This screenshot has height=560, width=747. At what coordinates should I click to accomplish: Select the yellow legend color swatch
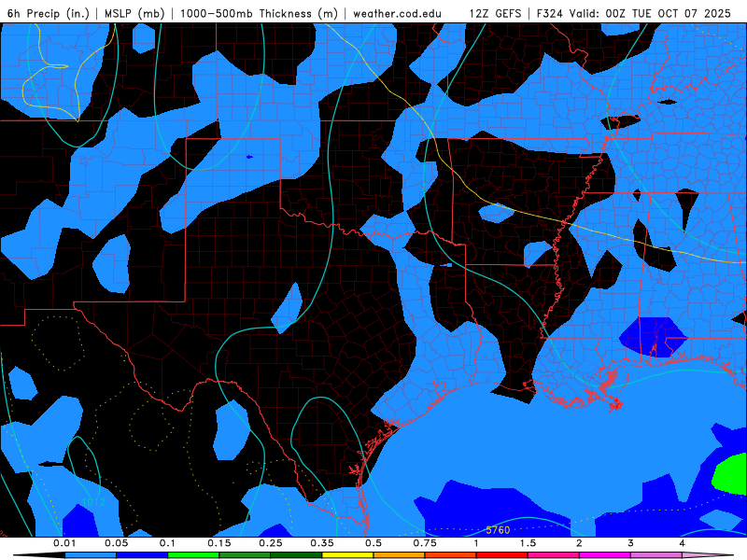click(x=347, y=555)
